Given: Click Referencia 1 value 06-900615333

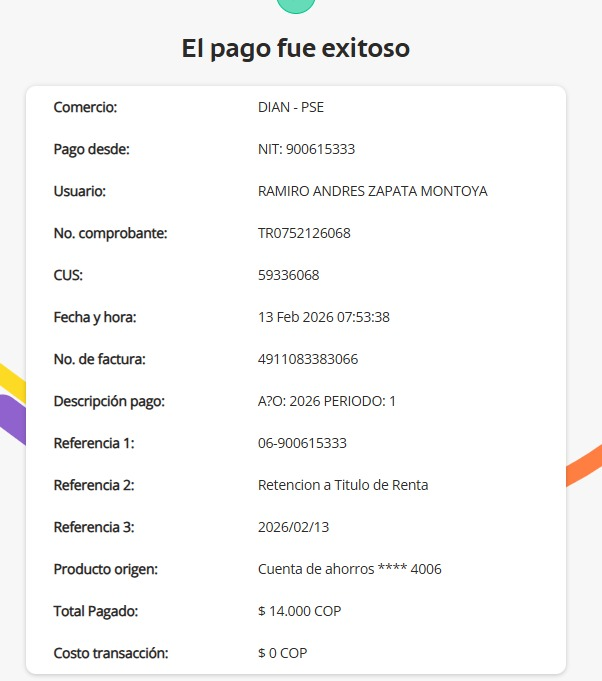Looking at the screenshot, I should [302, 443].
